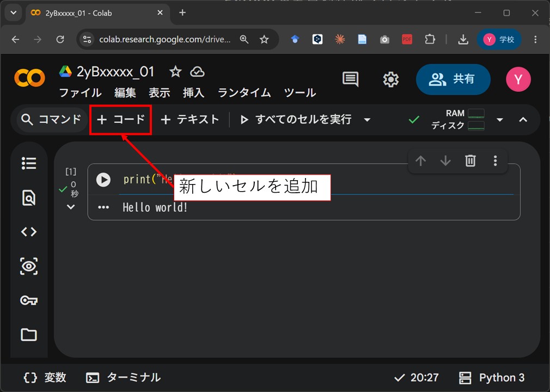Open the 表示 menu

159,93
